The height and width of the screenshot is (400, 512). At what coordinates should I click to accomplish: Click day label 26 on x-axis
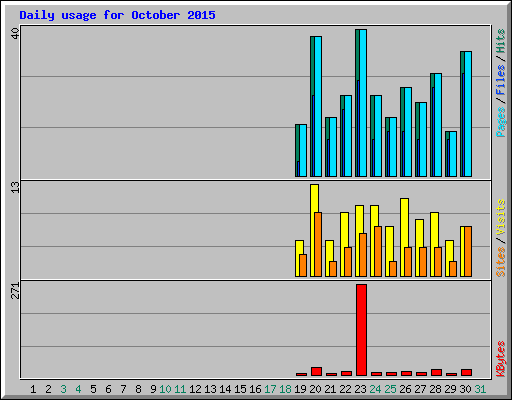click(x=405, y=389)
